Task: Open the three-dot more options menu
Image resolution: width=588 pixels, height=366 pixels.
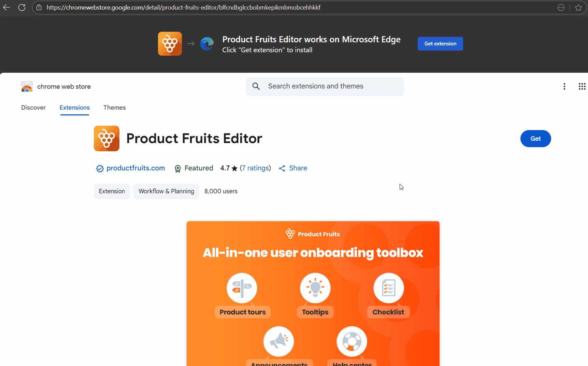Action: (x=564, y=86)
